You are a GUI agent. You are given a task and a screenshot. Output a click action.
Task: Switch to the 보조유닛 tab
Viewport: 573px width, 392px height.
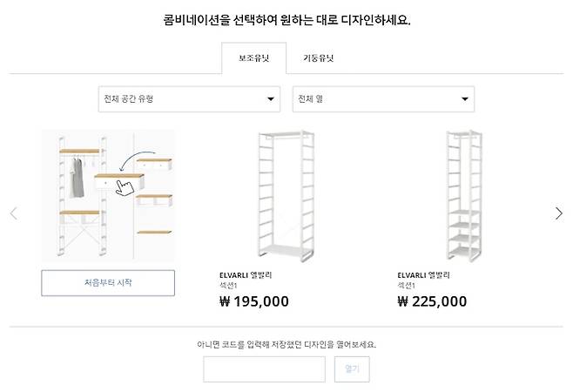click(x=254, y=58)
